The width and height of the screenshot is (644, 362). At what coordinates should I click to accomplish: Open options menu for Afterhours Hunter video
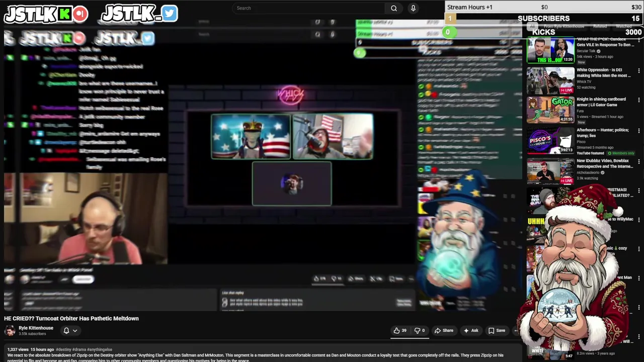639,131
